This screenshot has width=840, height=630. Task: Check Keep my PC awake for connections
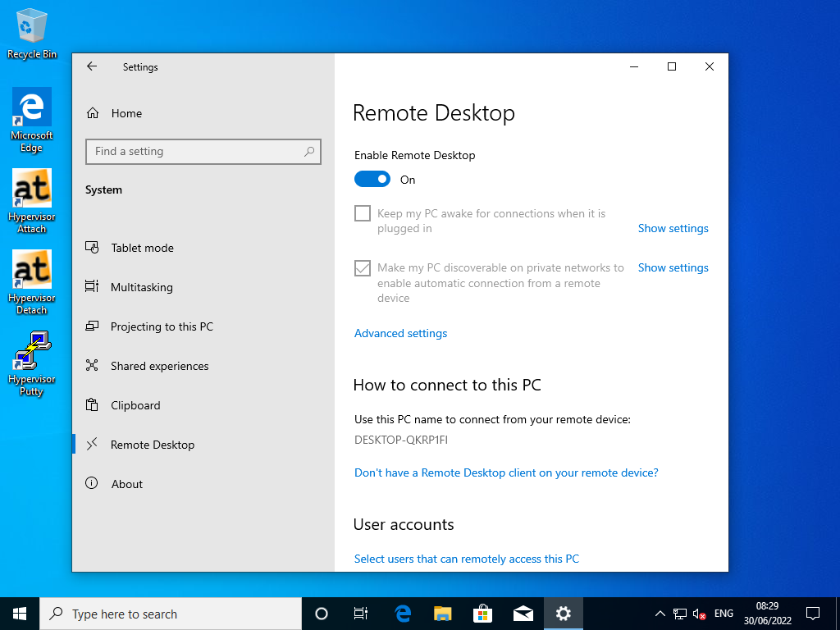[361, 212]
